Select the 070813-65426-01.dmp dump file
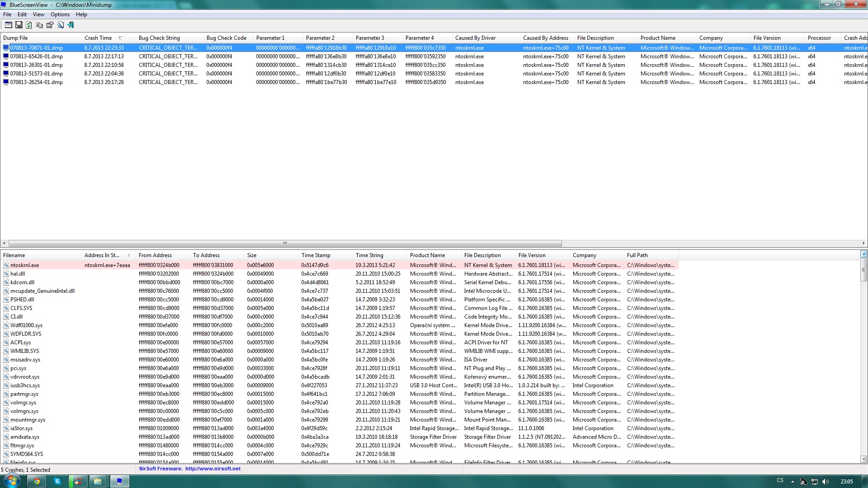This screenshot has width=868, height=488. (x=36, y=56)
